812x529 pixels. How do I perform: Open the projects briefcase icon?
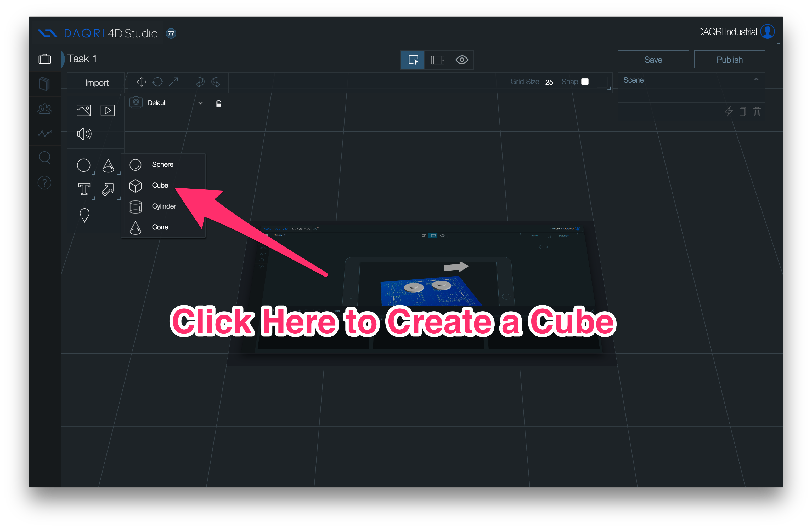coord(45,59)
